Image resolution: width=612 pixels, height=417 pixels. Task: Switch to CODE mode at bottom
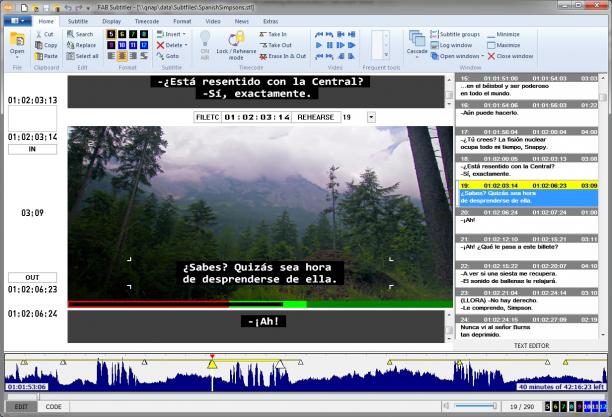53,406
